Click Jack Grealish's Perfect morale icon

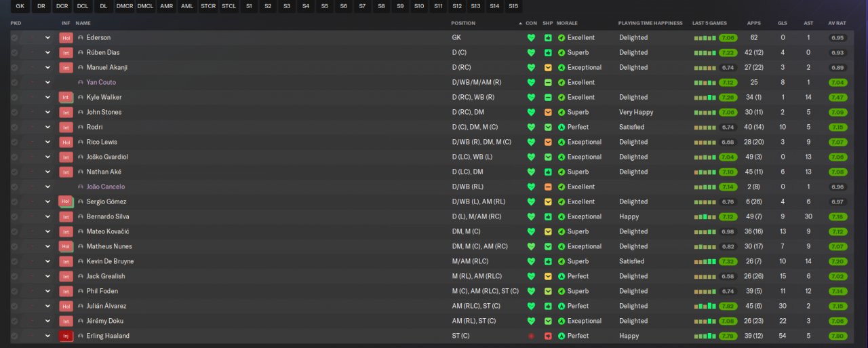pos(561,277)
